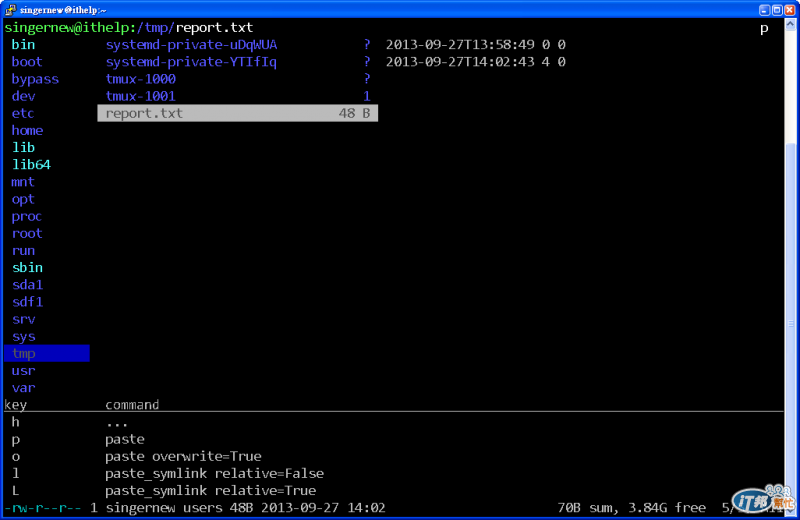Click the scrollbar up arrow
This screenshot has height=520, width=800.
click(791, 24)
